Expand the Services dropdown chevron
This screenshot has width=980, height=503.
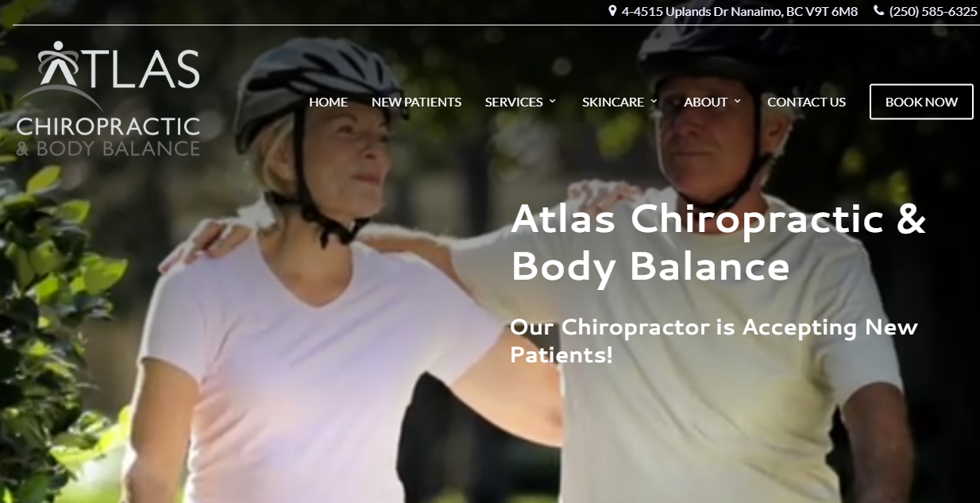552,102
